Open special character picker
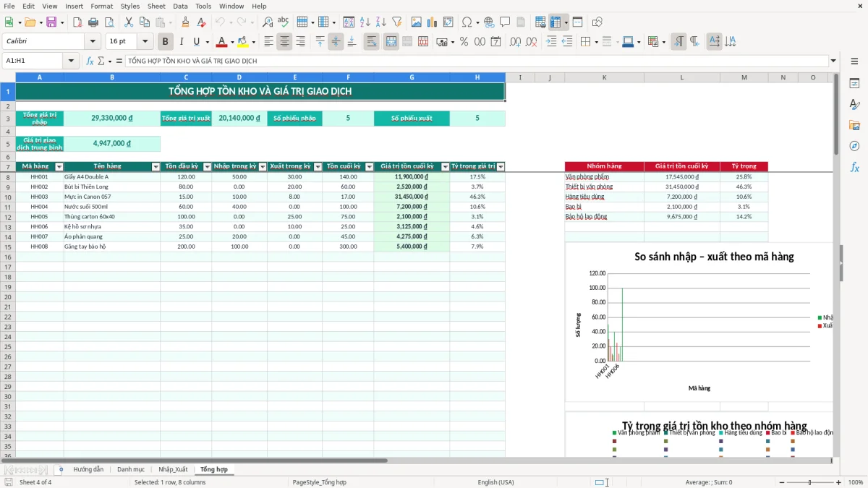 [x=467, y=22]
